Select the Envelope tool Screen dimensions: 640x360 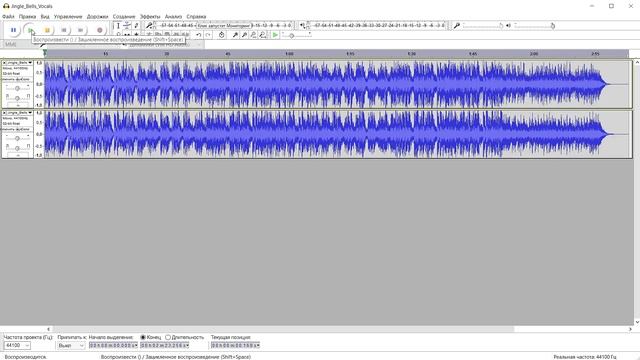click(x=127, y=26)
